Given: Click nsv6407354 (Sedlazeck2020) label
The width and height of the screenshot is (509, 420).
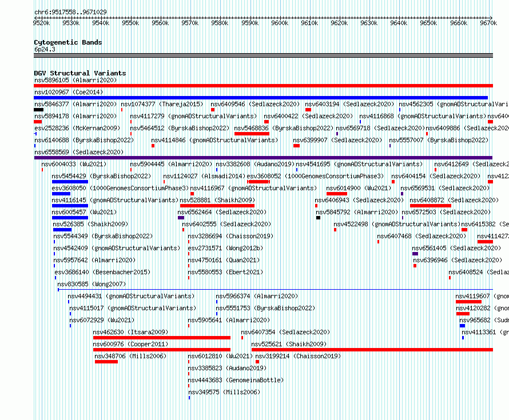Looking at the screenshot, I should [285, 332].
